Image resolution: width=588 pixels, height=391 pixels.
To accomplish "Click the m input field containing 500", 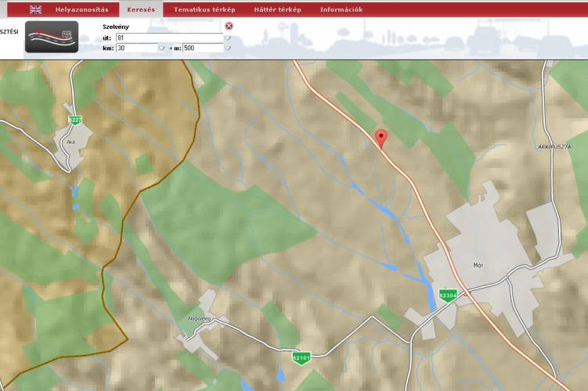I will 202,48.
